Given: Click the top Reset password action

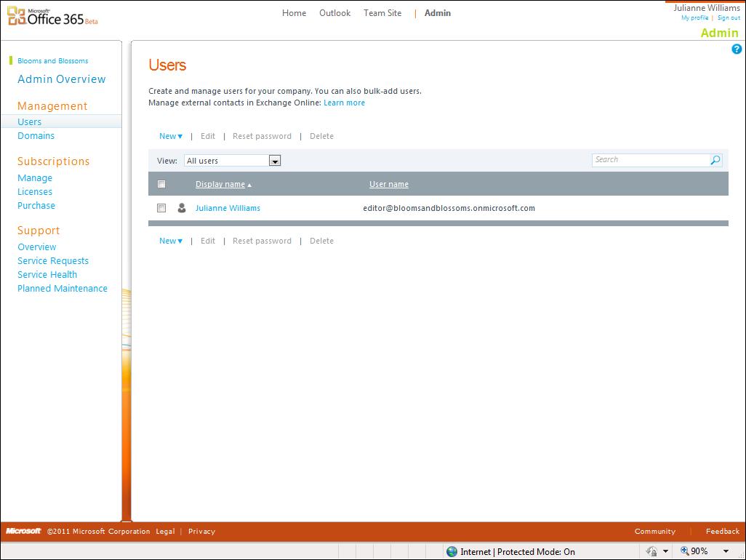Looking at the screenshot, I should [262, 136].
